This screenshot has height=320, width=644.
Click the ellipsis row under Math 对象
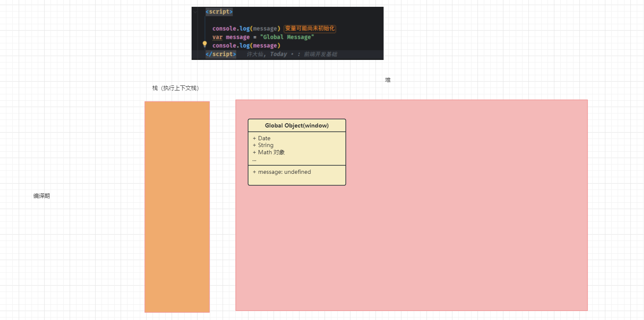click(x=254, y=160)
